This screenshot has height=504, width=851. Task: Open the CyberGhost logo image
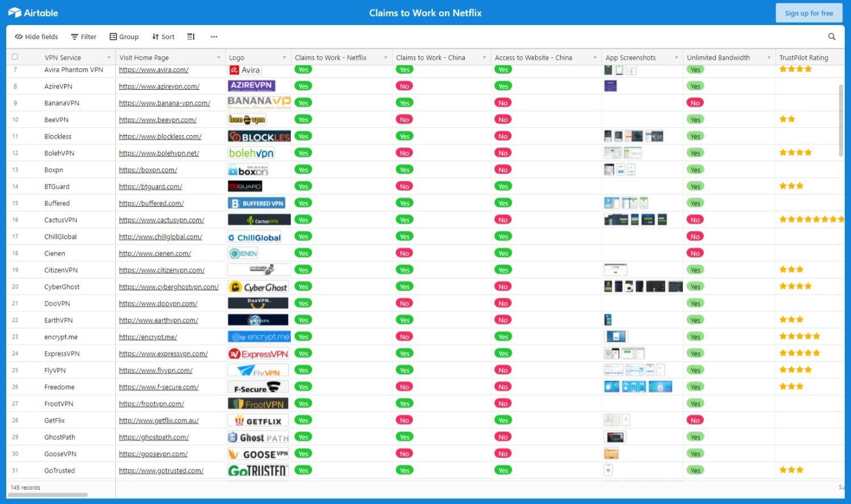click(x=258, y=287)
